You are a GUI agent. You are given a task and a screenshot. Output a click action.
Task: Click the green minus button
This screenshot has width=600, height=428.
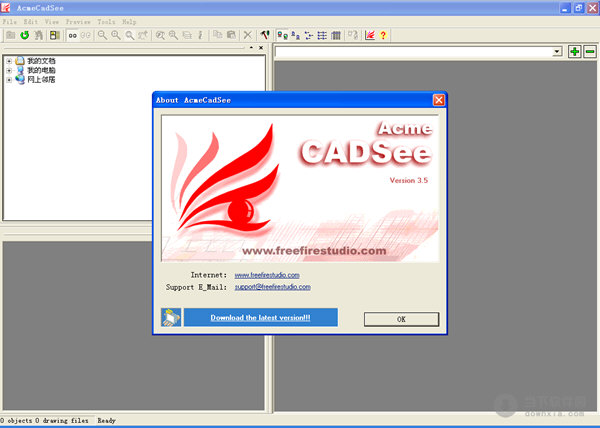tap(590, 51)
